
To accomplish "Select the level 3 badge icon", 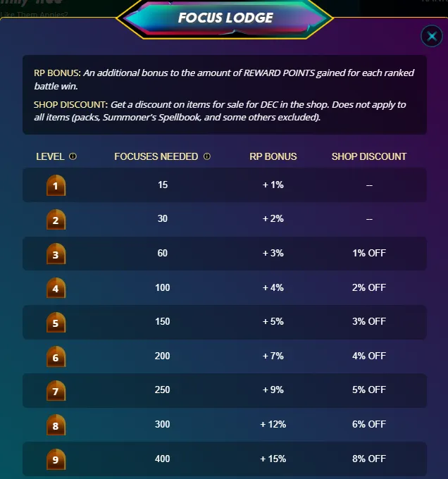I will pyautogui.click(x=56, y=254).
